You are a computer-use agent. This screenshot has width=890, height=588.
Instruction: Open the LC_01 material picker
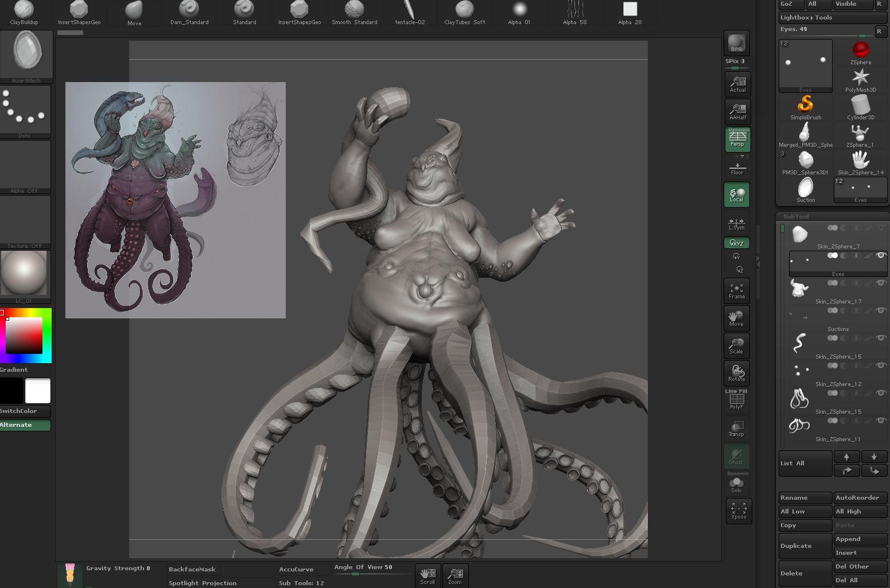click(x=25, y=277)
